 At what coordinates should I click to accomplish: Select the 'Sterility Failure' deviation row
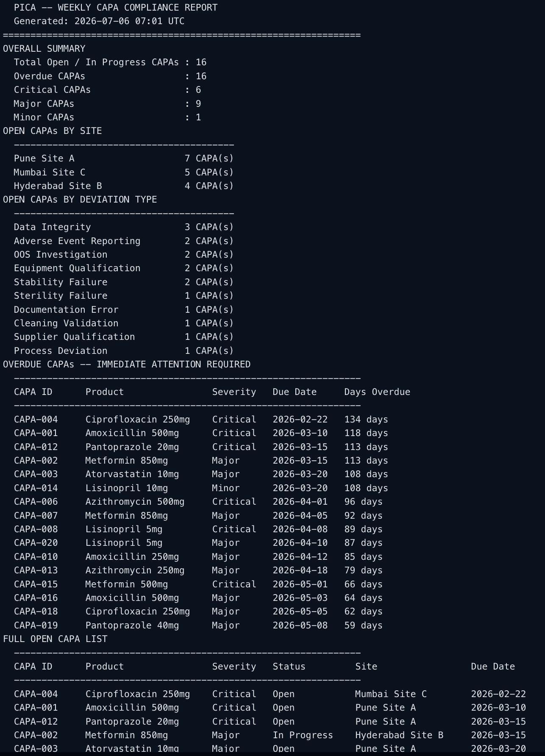(124, 296)
